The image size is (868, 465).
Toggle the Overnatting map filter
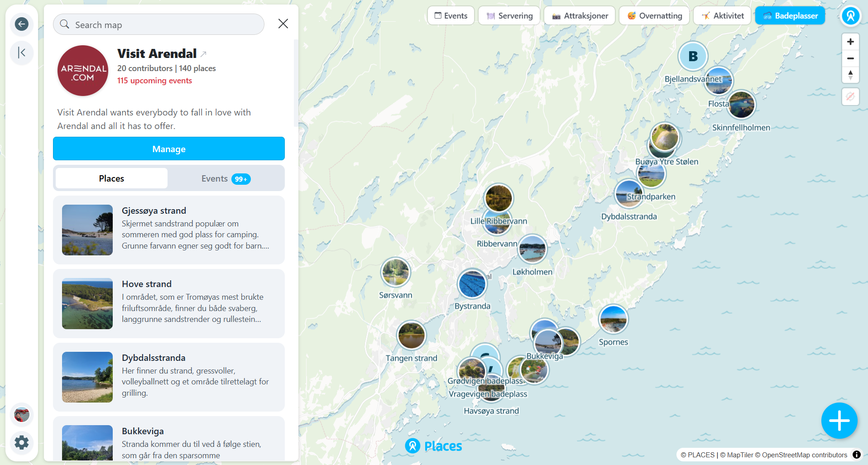[654, 16]
